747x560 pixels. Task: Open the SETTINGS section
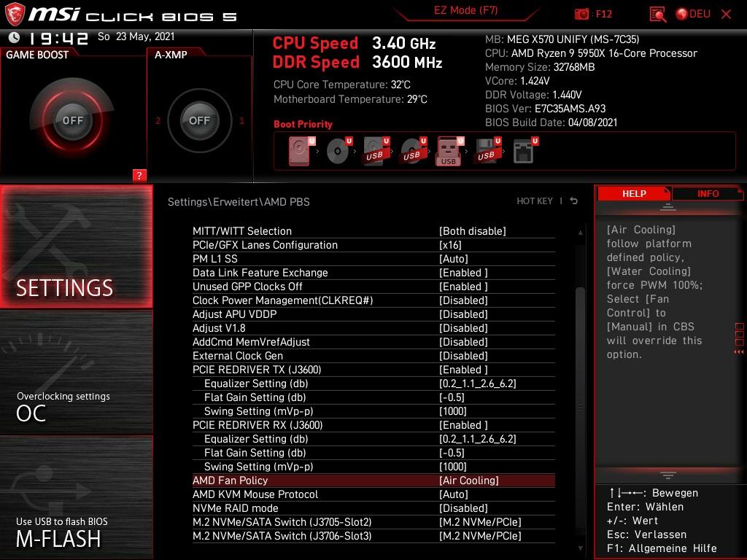76,246
